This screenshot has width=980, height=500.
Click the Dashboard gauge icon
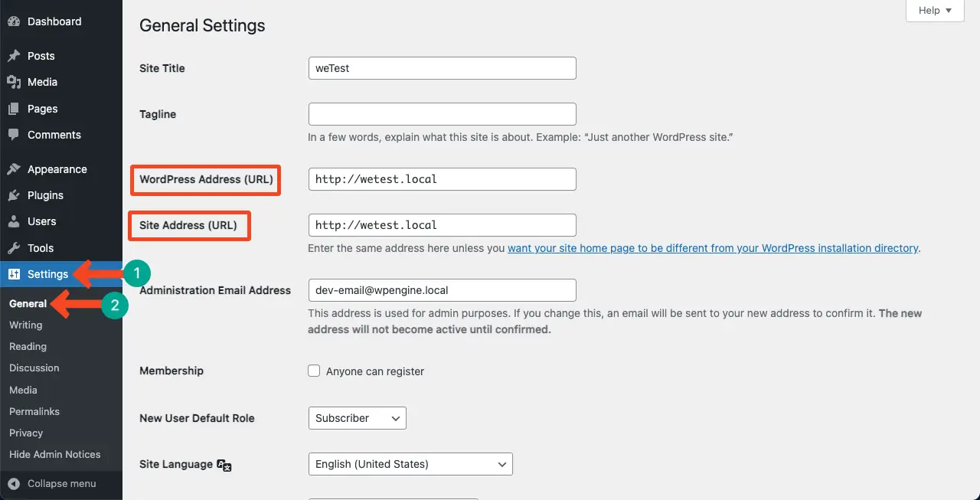coord(14,21)
